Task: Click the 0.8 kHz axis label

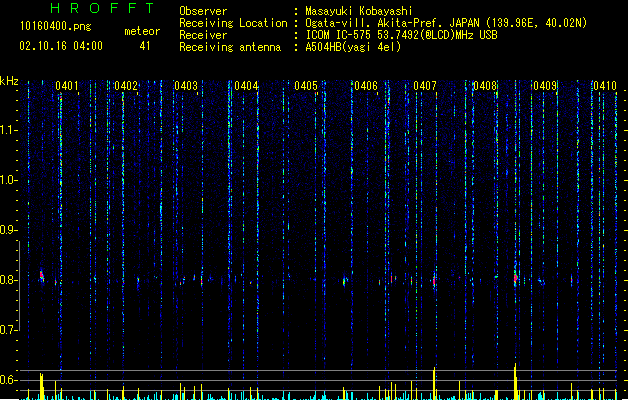Action: (x=9, y=280)
